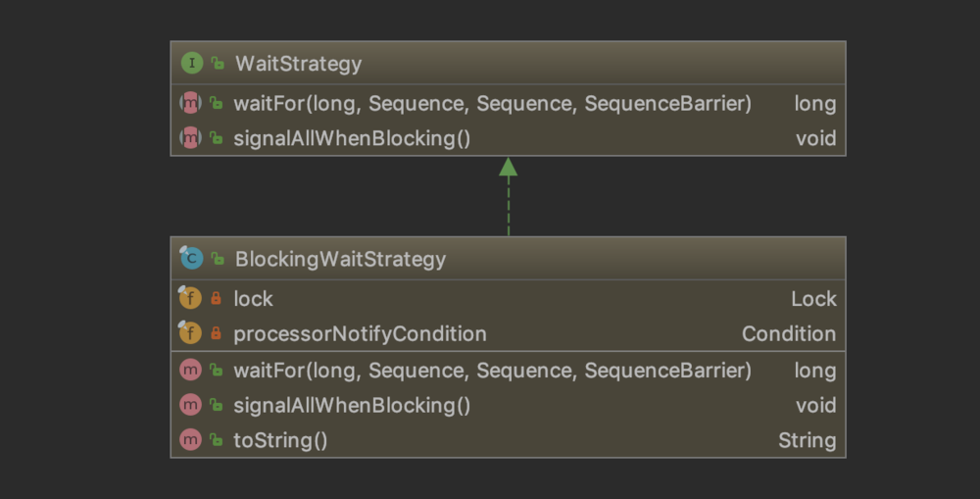Click the method icon beside toString()

pyautogui.click(x=190, y=440)
